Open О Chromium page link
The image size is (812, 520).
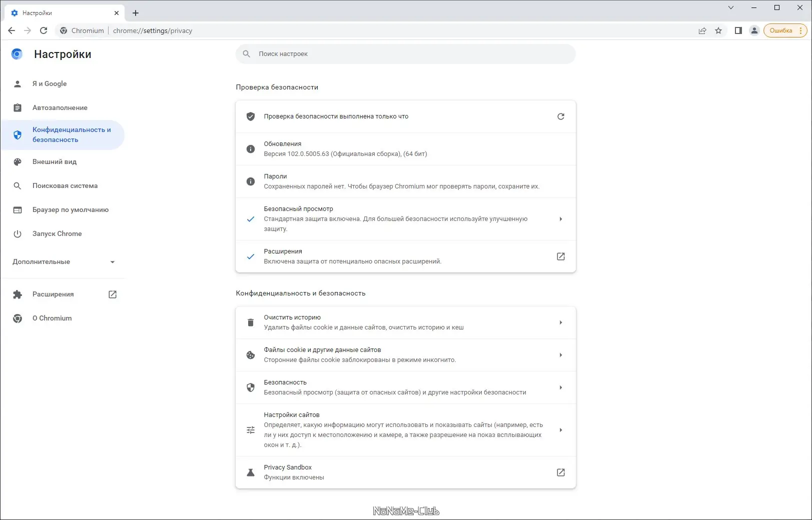coord(52,318)
